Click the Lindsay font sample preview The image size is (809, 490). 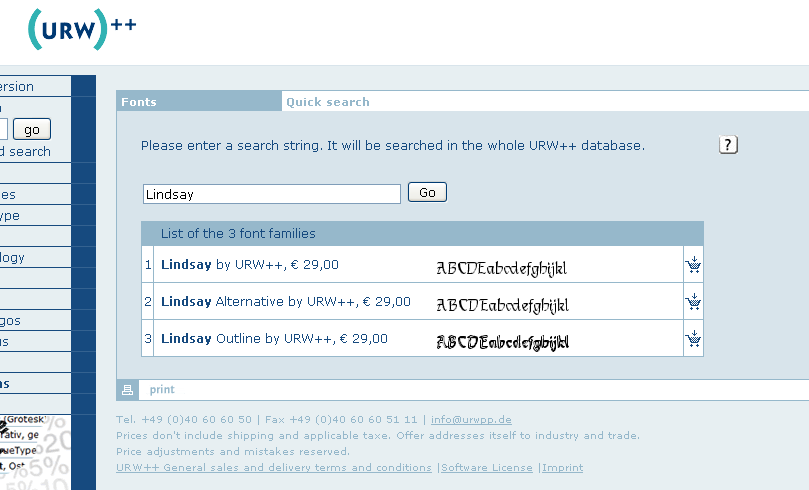tap(501, 268)
